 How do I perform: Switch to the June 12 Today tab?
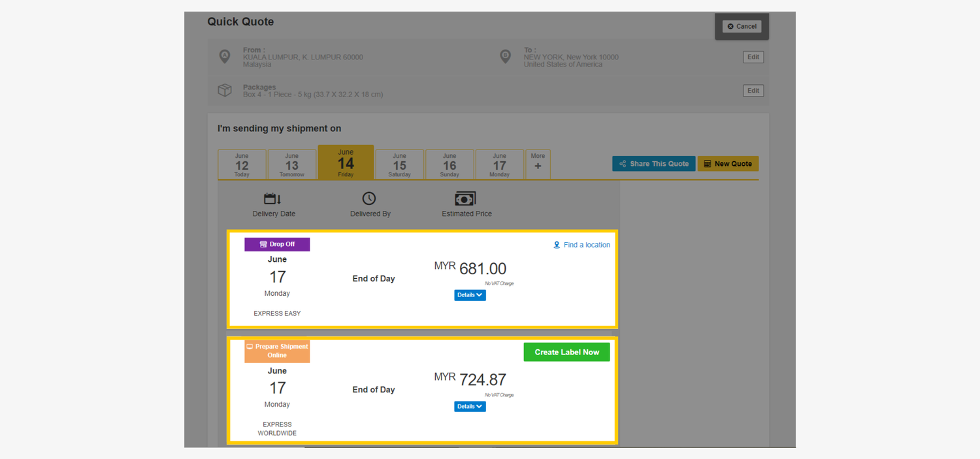point(242,164)
